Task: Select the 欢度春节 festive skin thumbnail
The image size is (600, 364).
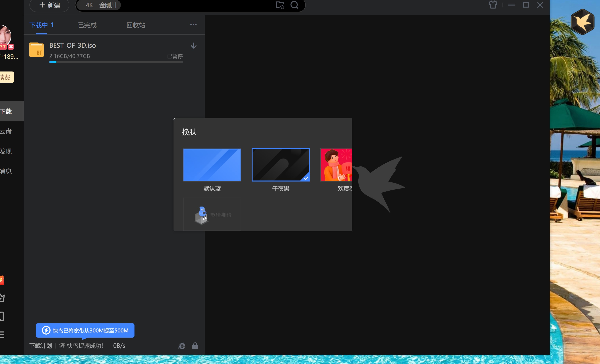Action: tap(336, 165)
